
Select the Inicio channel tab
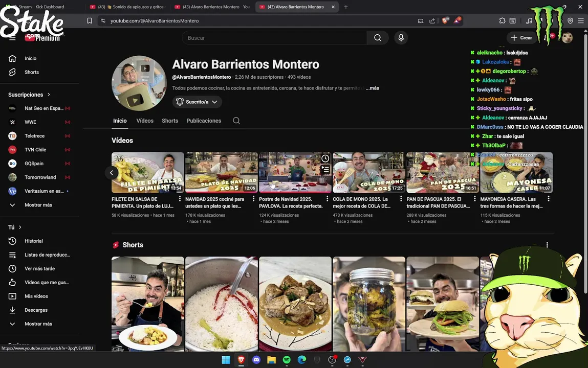[120, 121]
